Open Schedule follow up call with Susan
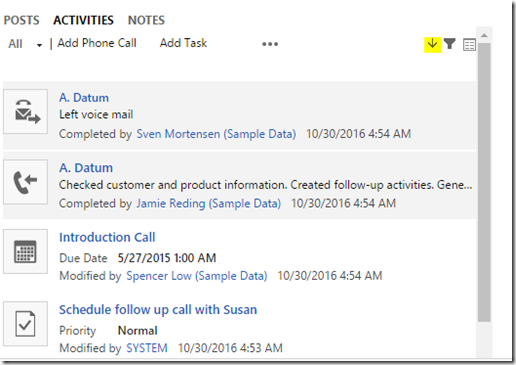This screenshot has width=516, height=365. (158, 310)
